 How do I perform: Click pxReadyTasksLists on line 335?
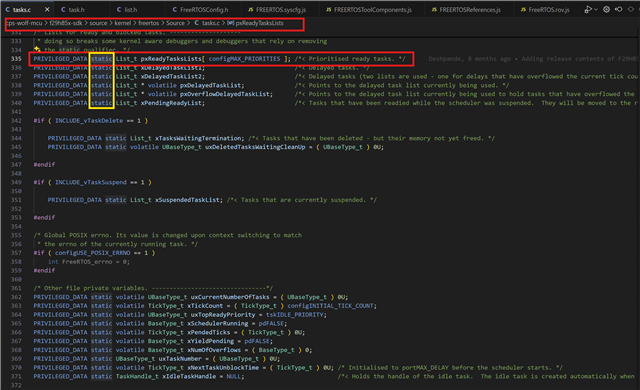171,59
